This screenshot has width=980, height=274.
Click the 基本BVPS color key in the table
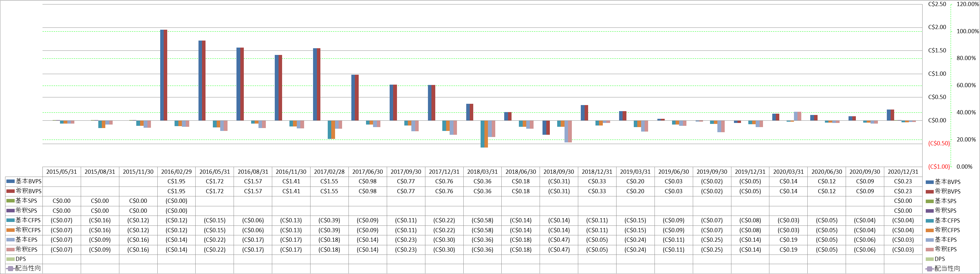[x=10, y=181]
